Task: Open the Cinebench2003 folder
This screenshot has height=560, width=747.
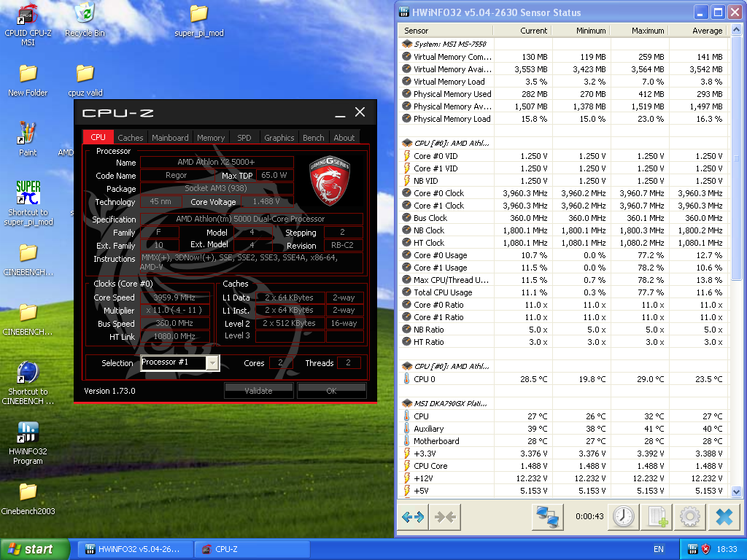Action: point(28,499)
